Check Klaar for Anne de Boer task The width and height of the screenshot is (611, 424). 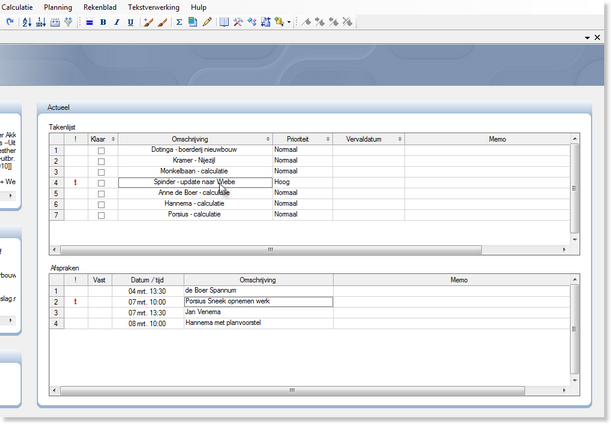pos(101,194)
